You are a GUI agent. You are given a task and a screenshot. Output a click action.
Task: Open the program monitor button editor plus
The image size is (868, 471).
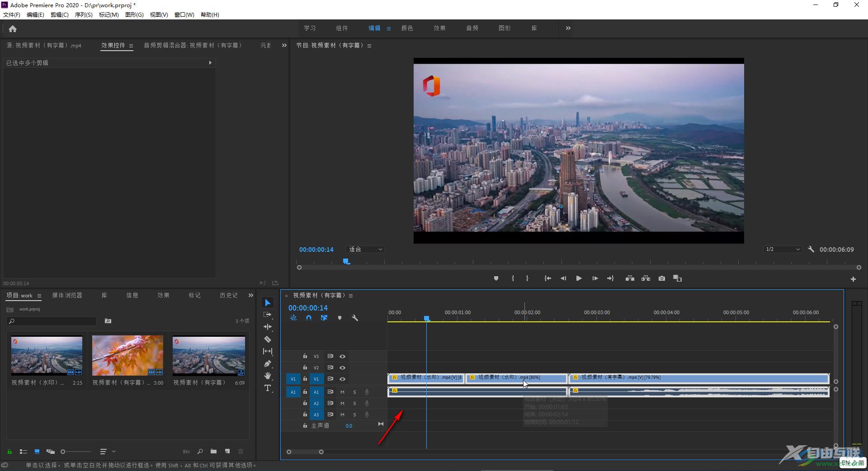(x=853, y=279)
